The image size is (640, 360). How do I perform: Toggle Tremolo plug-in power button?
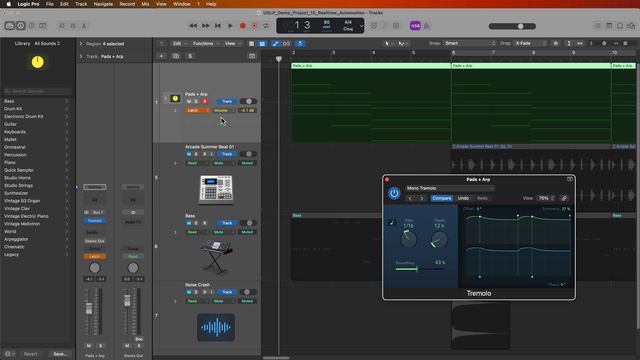coord(394,193)
